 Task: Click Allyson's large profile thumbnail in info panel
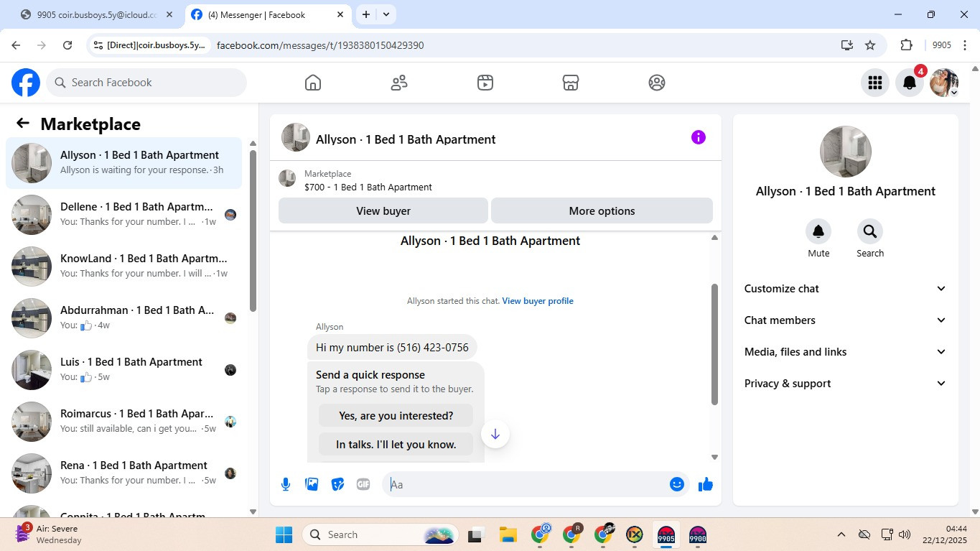846,152
